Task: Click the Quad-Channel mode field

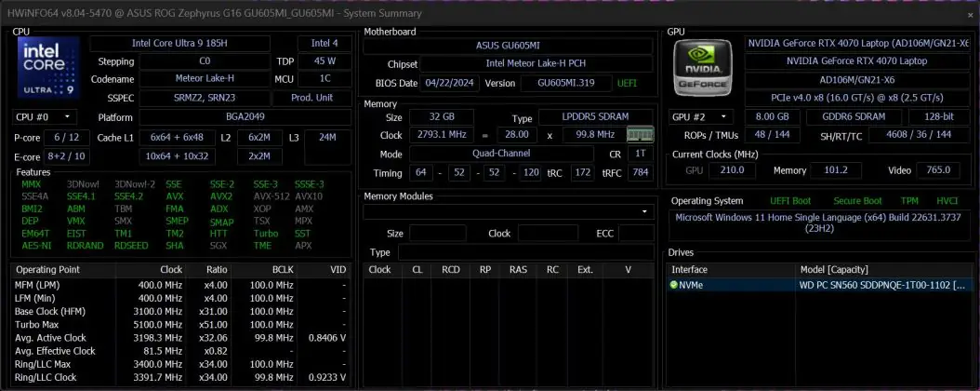Action: pyautogui.click(x=502, y=154)
